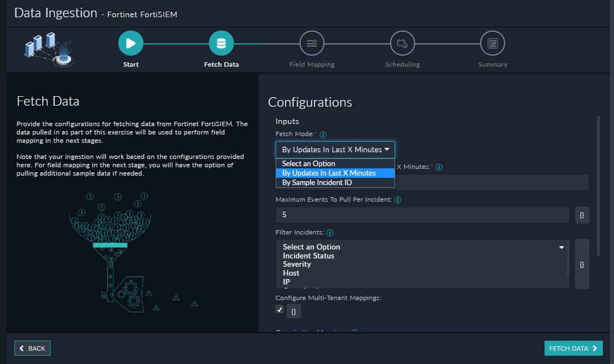Open the Fetch Mode dropdown

[x=335, y=149]
